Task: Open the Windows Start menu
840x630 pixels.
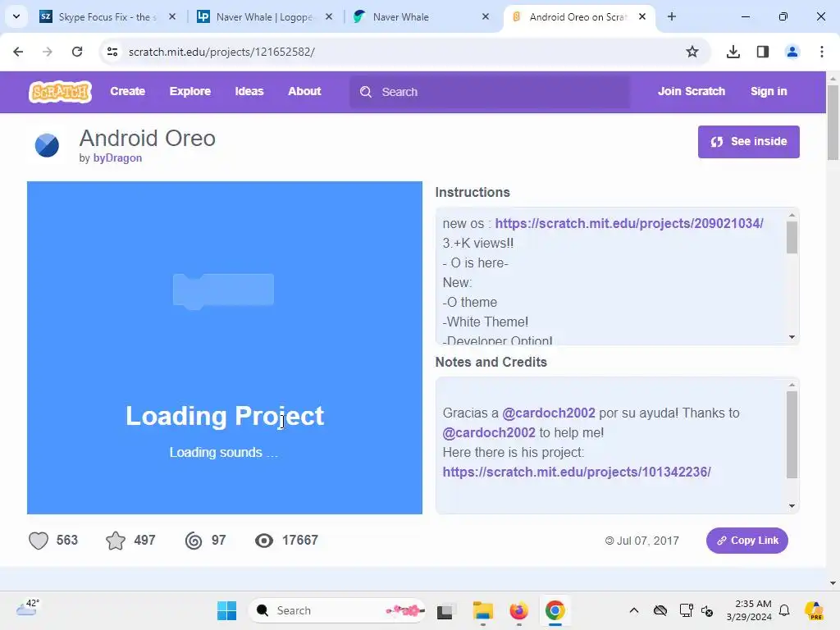Action: pos(226,610)
